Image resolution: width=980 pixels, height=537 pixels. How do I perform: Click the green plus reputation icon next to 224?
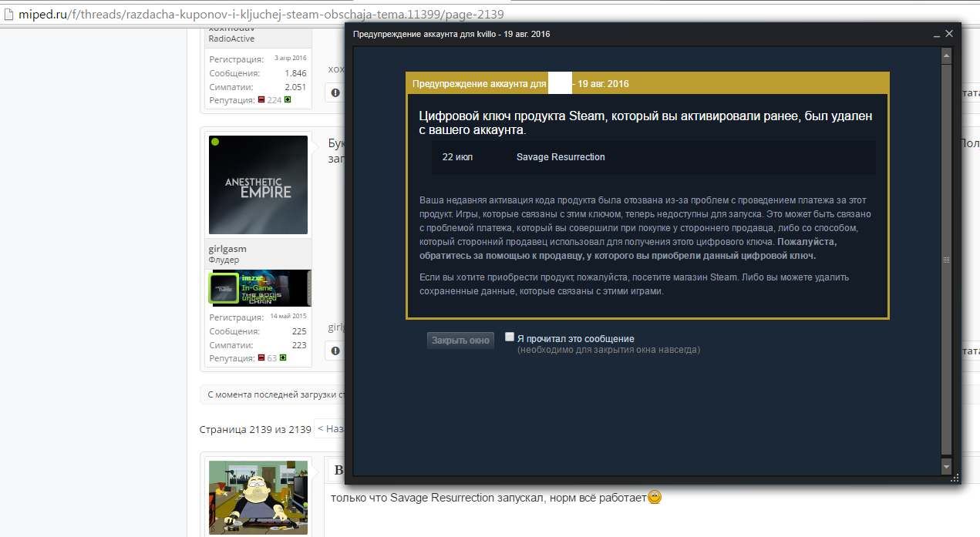click(288, 100)
